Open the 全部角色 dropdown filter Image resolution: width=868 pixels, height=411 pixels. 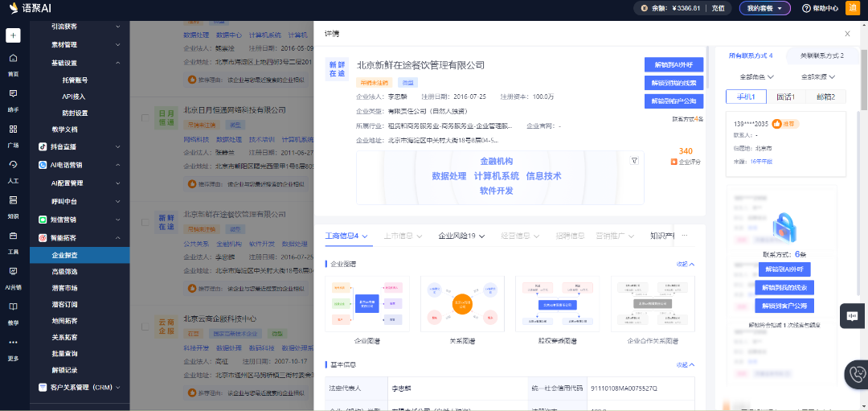[x=755, y=77]
